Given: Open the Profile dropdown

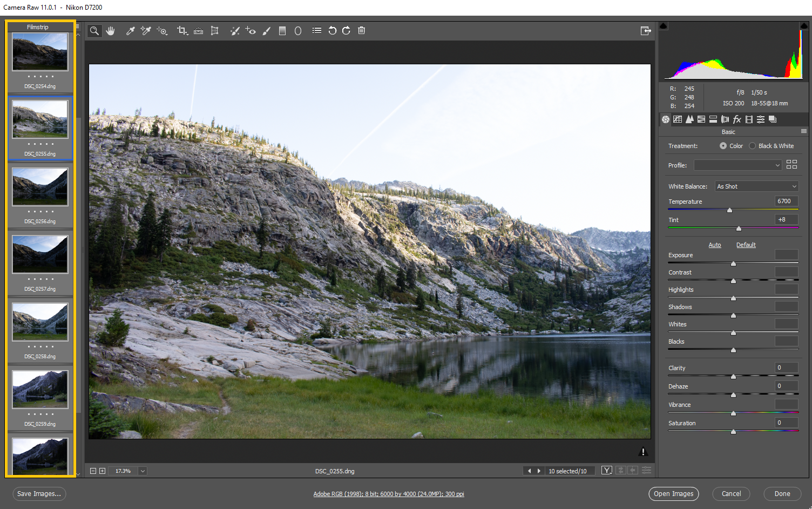Looking at the screenshot, I should tap(737, 165).
